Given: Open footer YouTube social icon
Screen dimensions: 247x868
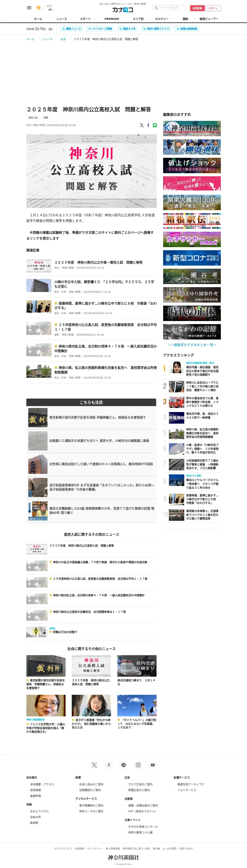Looking at the screenshot, I should pos(153,765).
